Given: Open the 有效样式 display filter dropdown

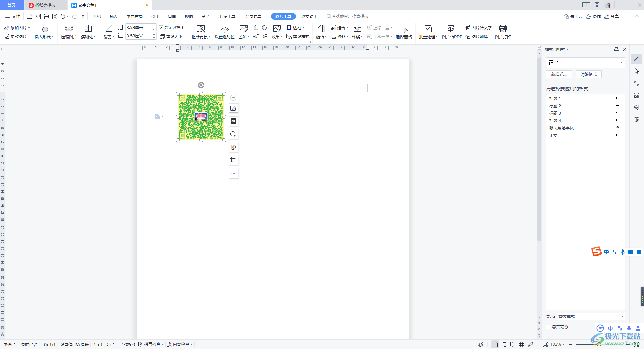Looking at the screenshot, I should 591,316.
